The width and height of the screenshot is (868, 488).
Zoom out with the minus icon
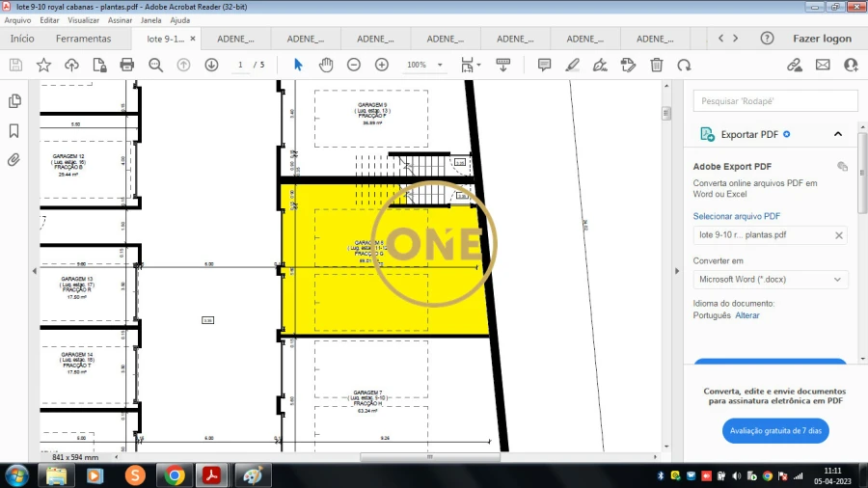(354, 65)
